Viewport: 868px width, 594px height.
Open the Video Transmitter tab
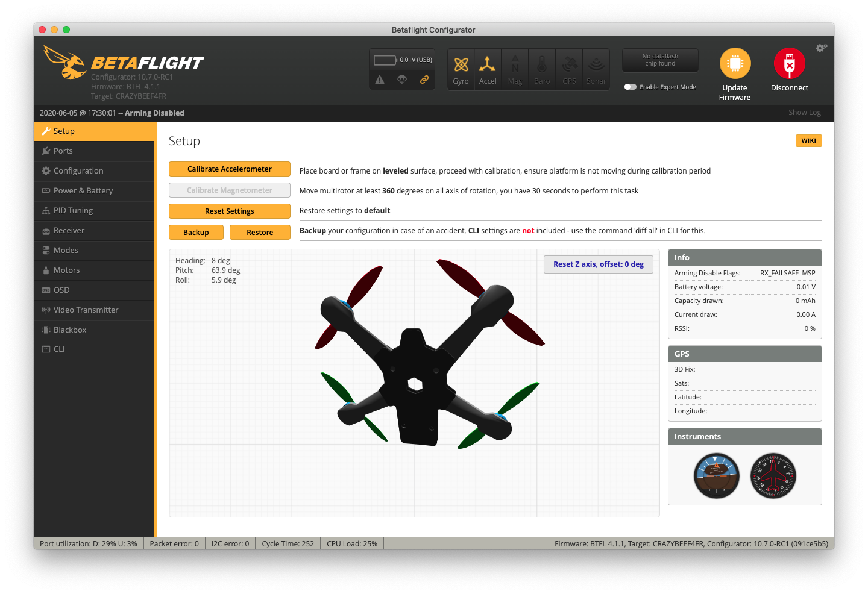tap(95, 310)
